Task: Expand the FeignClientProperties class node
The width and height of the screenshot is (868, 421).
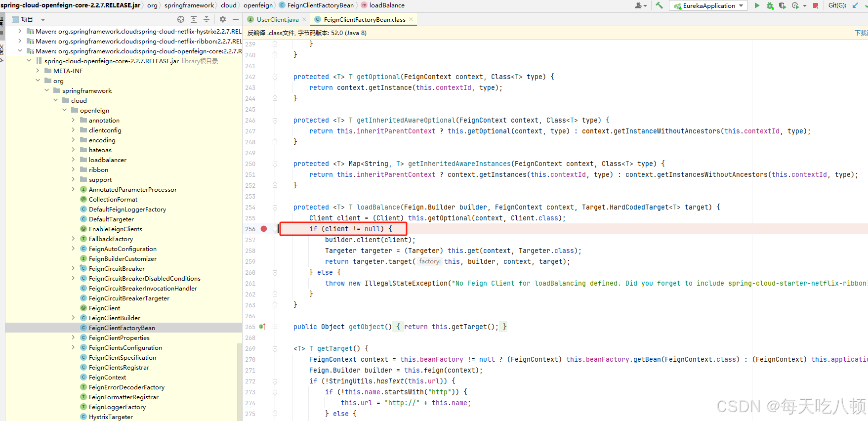Action: tap(73, 337)
